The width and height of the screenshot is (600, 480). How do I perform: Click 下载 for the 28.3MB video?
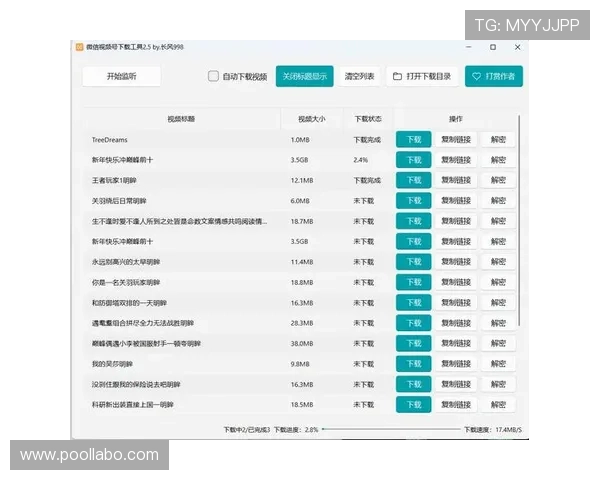414,323
